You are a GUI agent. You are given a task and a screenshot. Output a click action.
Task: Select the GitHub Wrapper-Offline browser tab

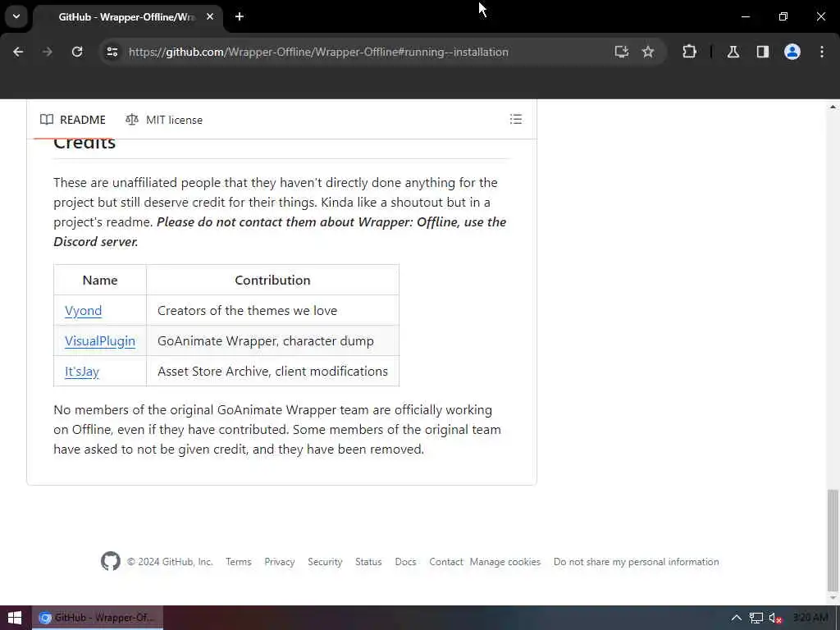point(126,17)
